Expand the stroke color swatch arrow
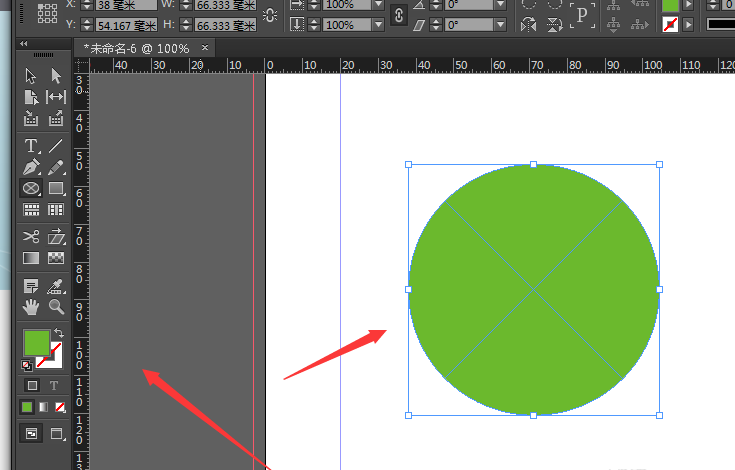735x470 pixels. pyautogui.click(x=688, y=24)
